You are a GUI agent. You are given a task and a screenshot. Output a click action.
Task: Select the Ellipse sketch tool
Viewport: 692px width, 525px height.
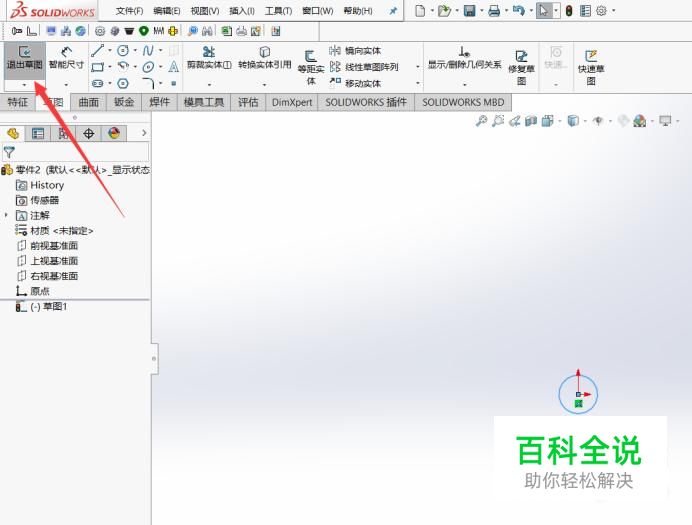[x=148, y=67]
